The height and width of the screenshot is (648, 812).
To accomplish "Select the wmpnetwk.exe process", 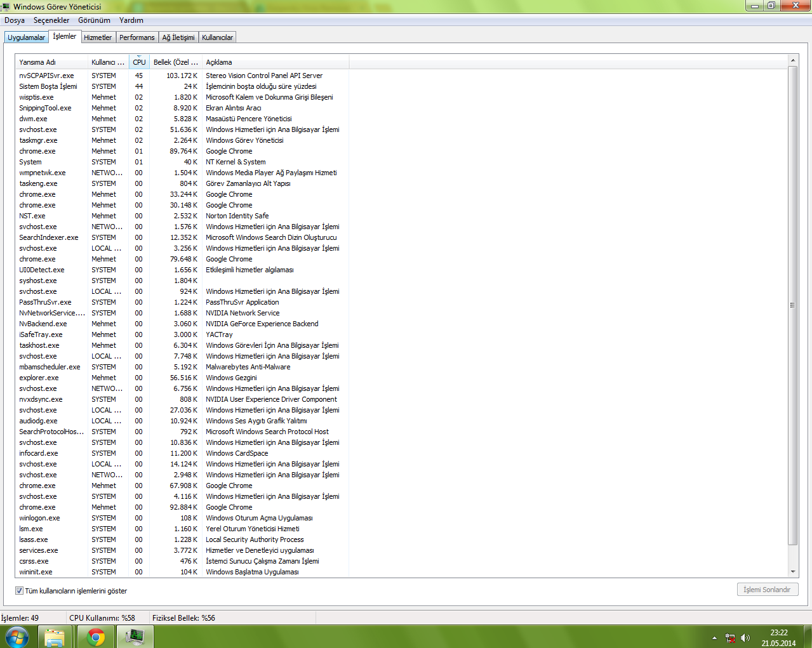I will (x=182, y=173).
